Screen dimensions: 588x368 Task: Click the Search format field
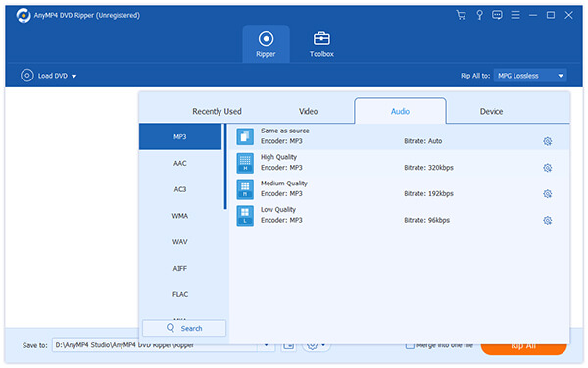(184, 328)
